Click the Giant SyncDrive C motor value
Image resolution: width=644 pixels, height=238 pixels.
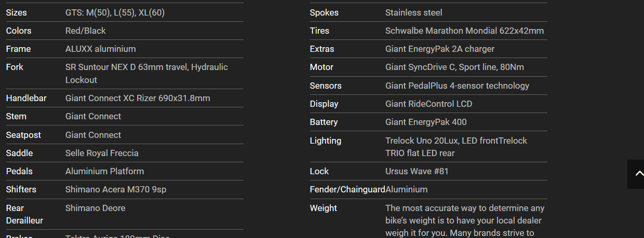pyautogui.click(x=454, y=67)
